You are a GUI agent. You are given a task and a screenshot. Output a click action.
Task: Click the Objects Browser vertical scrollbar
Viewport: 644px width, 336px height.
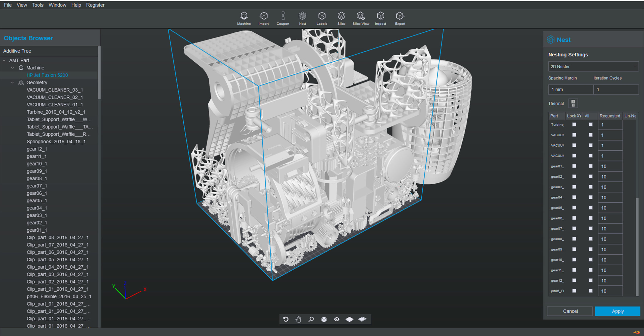pos(99,73)
